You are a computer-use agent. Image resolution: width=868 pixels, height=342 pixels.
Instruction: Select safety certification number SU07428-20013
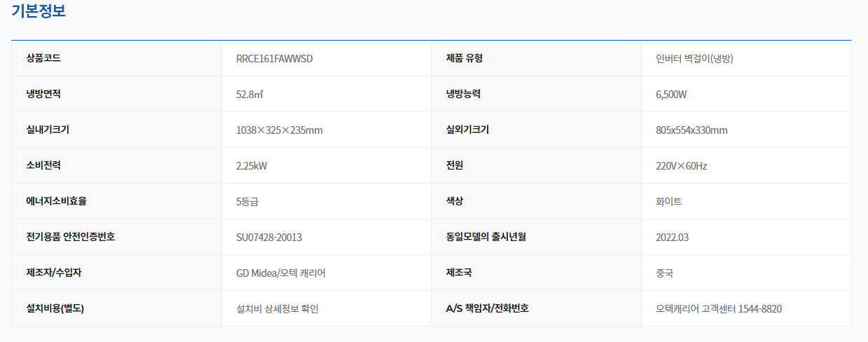click(269, 238)
